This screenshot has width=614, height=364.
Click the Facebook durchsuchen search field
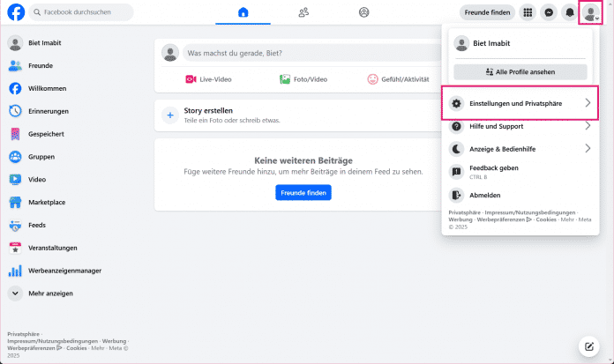(81, 13)
